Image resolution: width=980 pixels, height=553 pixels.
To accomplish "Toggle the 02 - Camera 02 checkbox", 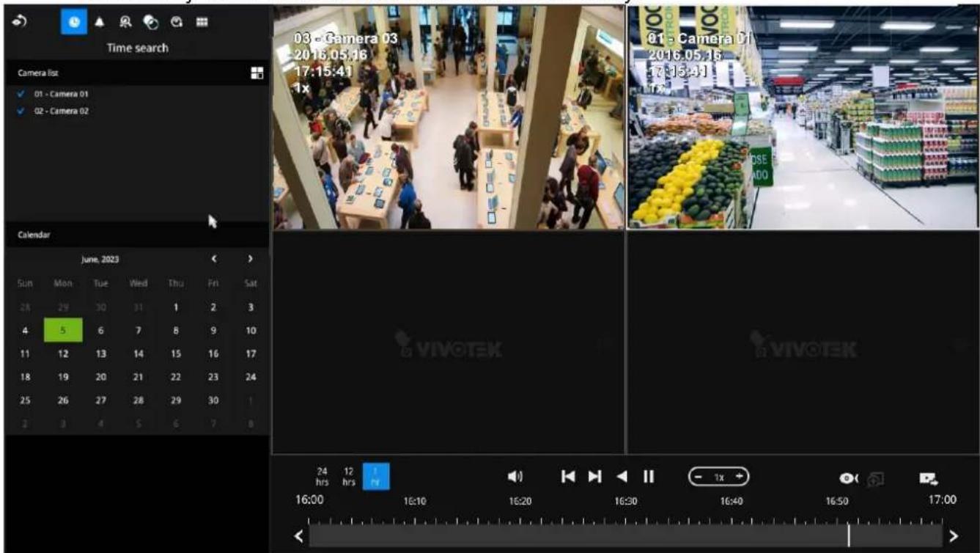I will pyautogui.click(x=21, y=111).
